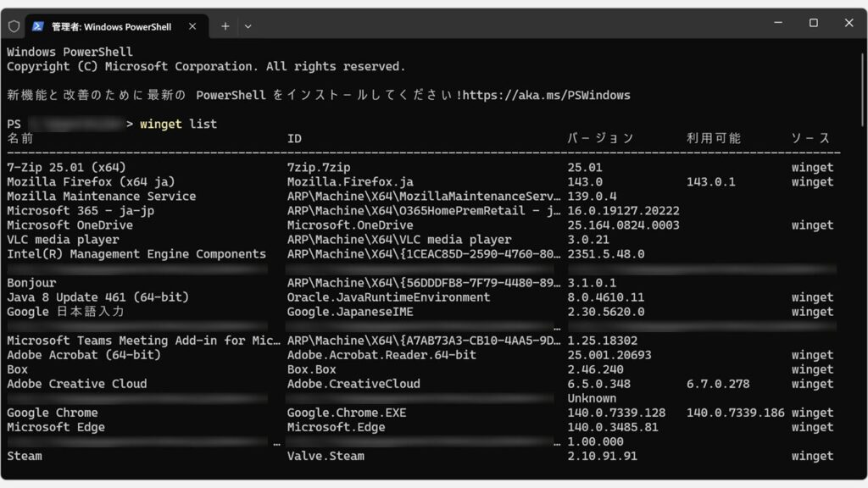Click version '2.10.91.91'
The height and width of the screenshot is (488, 868).
[x=603, y=455]
